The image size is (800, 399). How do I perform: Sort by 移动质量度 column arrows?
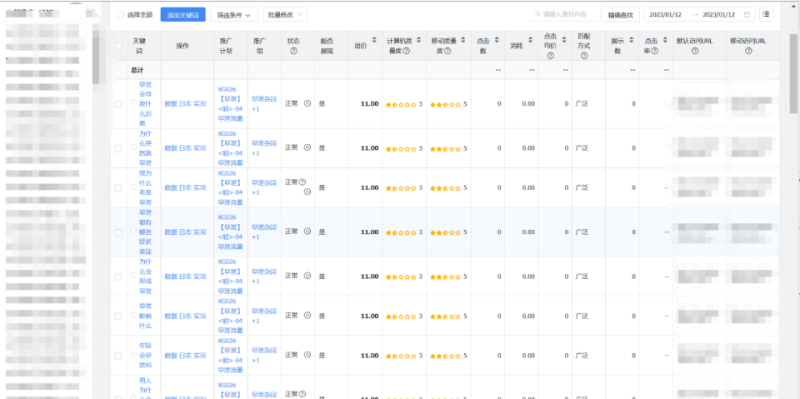pos(463,40)
